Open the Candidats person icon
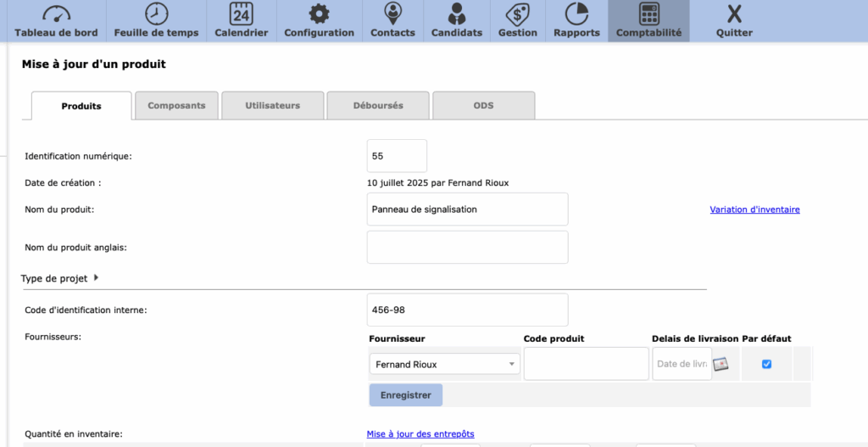 point(456,14)
